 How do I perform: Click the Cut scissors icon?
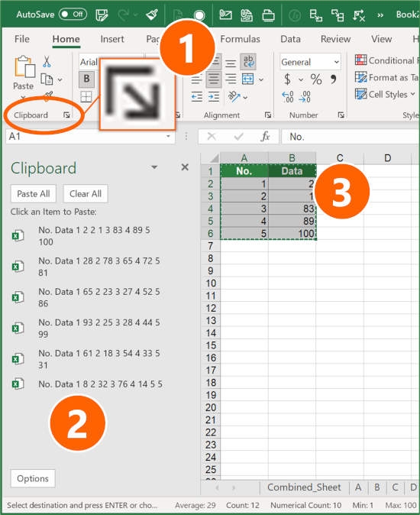pos(47,62)
